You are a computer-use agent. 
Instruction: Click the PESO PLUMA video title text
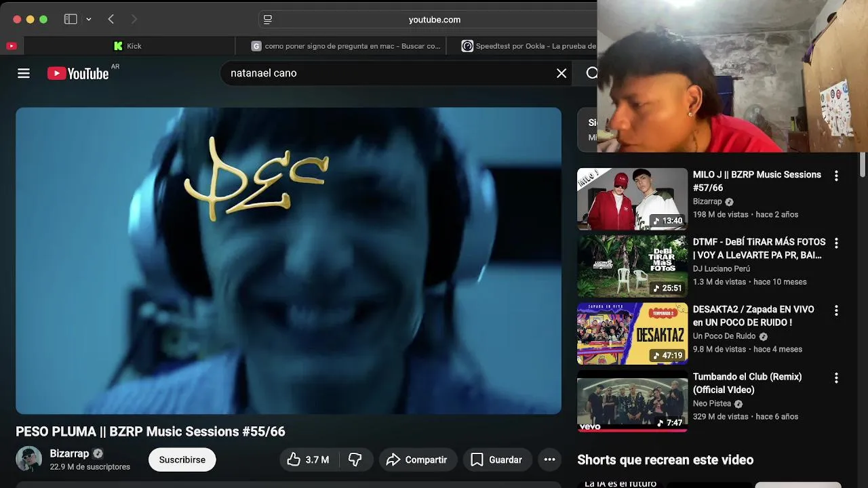click(151, 432)
